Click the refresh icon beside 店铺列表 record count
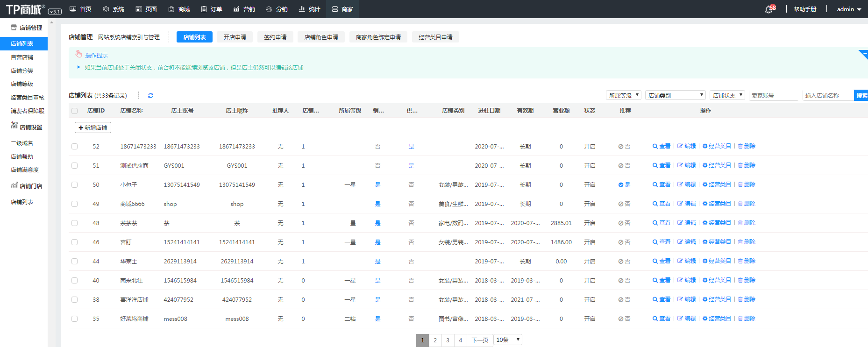The image size is (868, 347). [x=150, y=96]
